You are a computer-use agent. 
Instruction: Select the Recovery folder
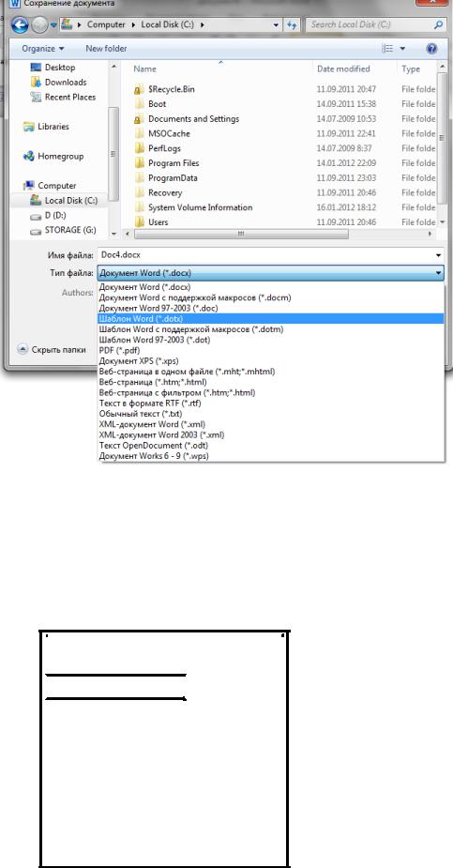pyautogui.click(x=165, y=193)
